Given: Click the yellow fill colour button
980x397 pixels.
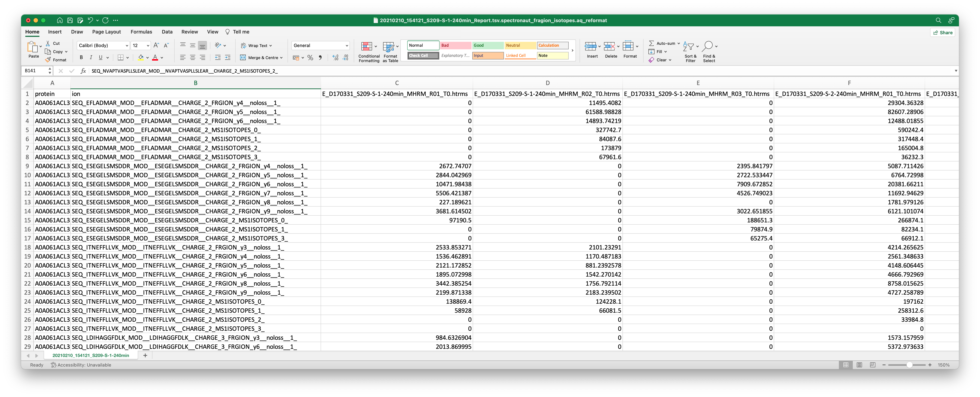Looking at the screenshot, I should (140, 57).
